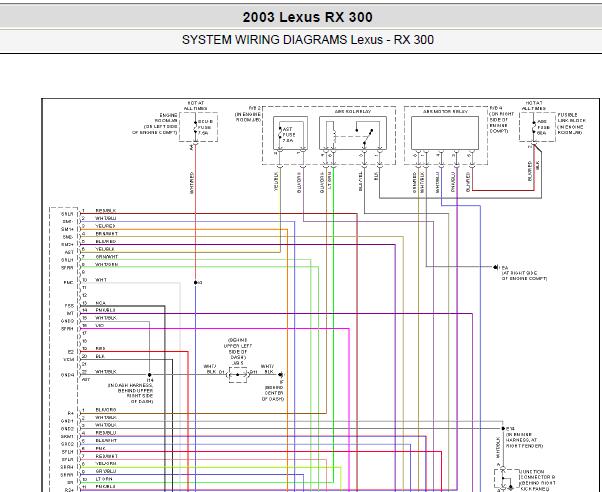
Task: Click the vertical GRN/RED wire label
Action: point(415,182)
